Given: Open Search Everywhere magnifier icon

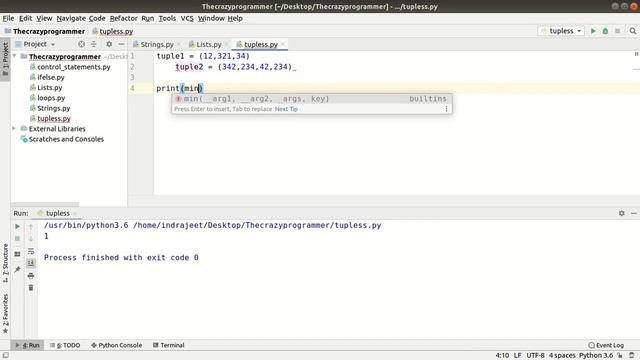Looking at the screenshot, I should pyautogui.click(x=633, y=31).
